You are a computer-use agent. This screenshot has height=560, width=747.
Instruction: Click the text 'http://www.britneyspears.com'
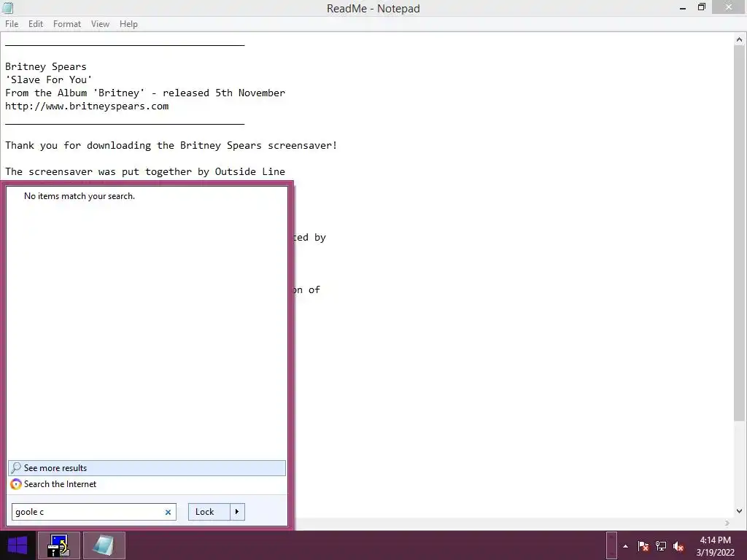(87, 106)
